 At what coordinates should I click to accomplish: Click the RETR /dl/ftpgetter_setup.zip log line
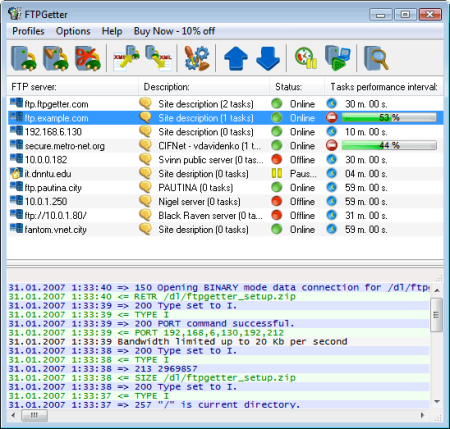click(x=219, y=296)
